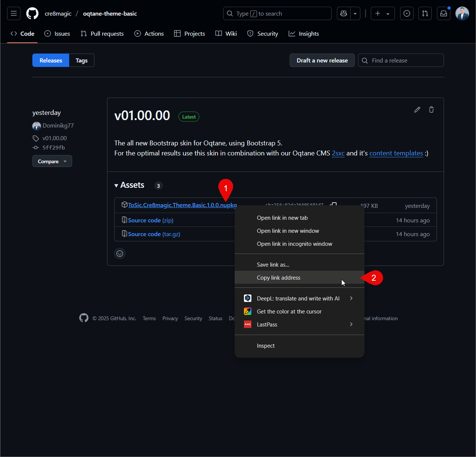Open the footer Status link
The width and height of the screenshot is (476, 457).
click(215, 319)
